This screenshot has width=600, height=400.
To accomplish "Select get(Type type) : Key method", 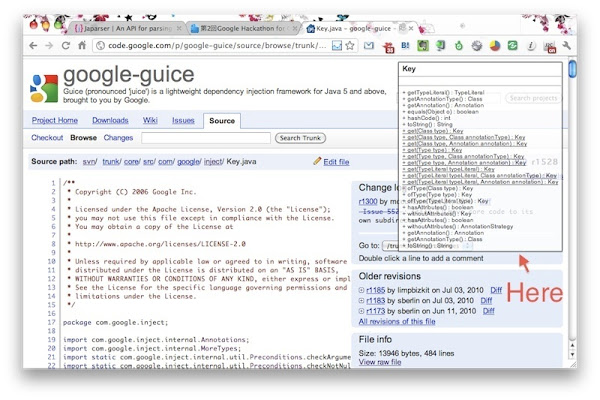I will pyautogui.click(x=432, y=150).
